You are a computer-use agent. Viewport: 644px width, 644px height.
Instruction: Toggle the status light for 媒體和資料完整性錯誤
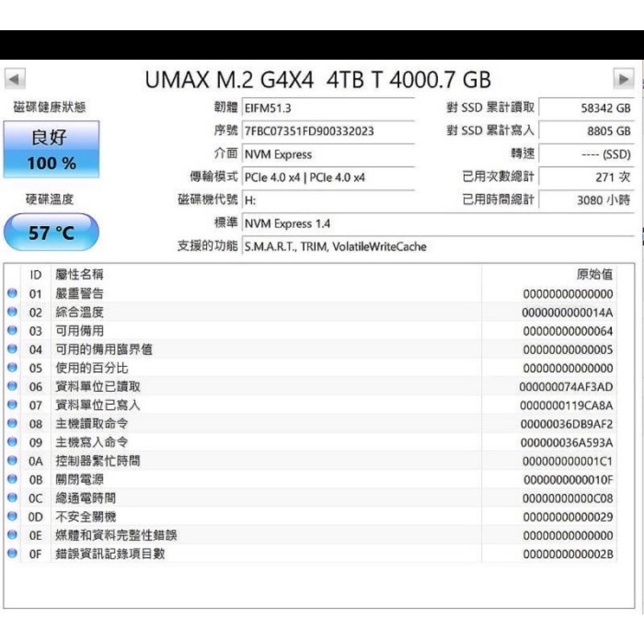coord(11,535)
